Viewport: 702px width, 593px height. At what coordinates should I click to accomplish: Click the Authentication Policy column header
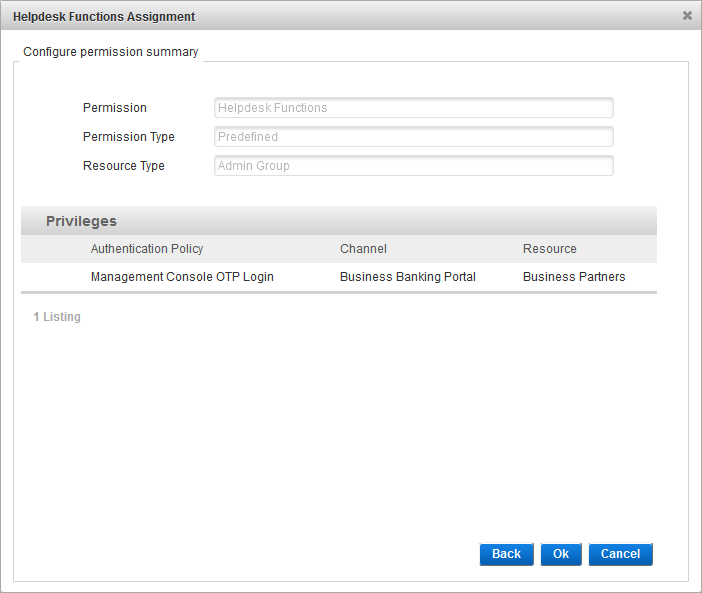tap(147, 249)
